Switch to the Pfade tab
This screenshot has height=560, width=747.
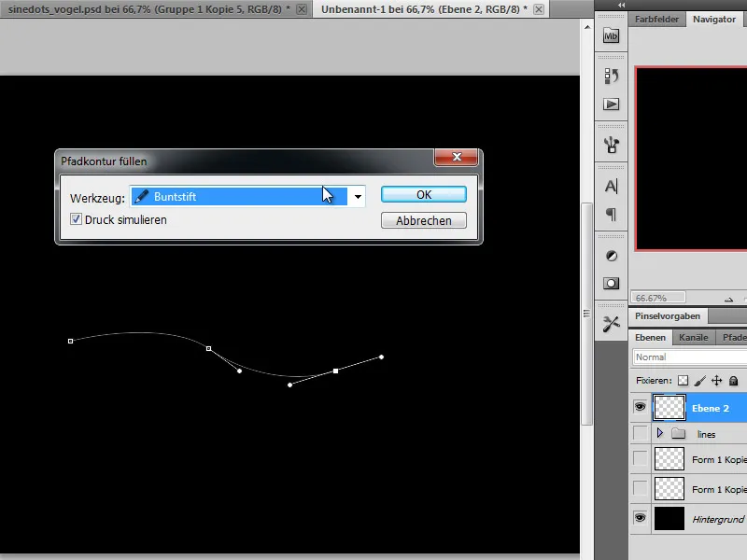[734, 337]
